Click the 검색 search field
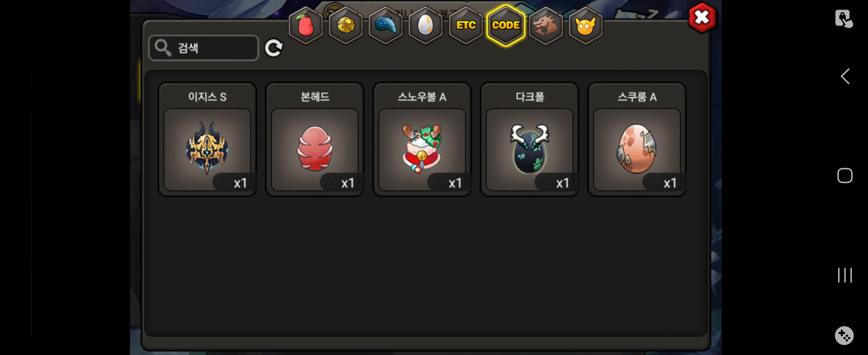 point(204,48)
